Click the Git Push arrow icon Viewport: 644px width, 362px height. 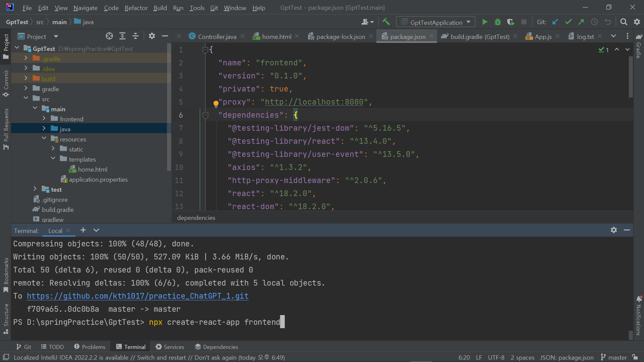click(x=581, y=22)
